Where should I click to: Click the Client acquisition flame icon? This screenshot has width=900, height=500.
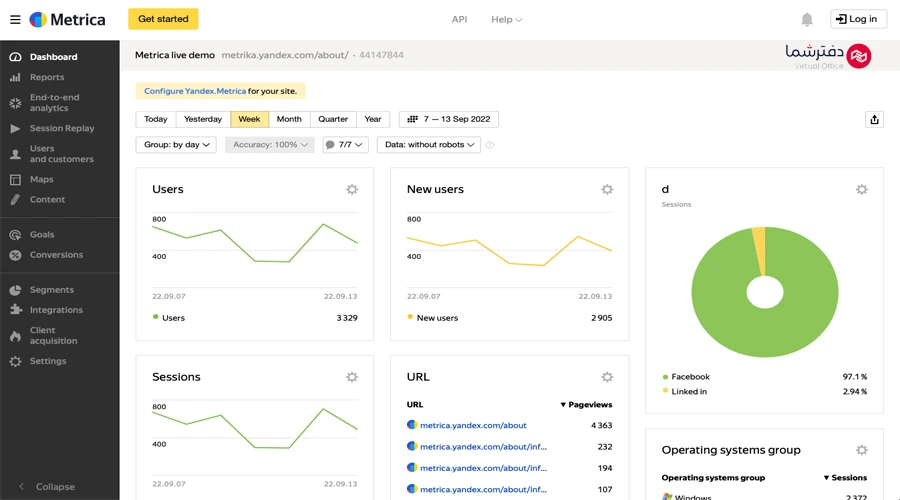click(x=15, y=336)
